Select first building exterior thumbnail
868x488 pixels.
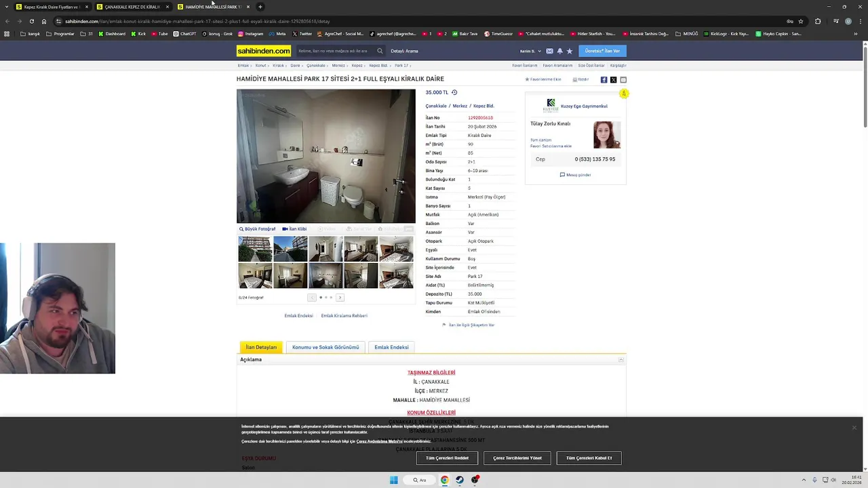255,249
